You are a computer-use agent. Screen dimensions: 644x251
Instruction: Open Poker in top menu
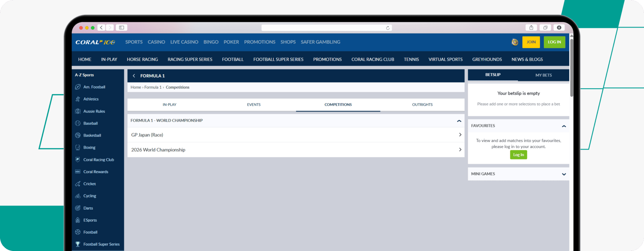click(231, 42)
